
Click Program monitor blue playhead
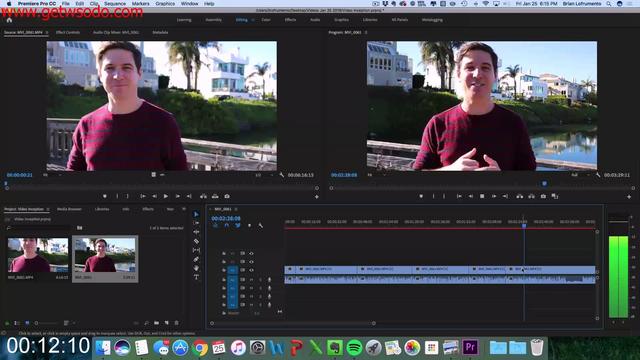pyautogui.click(x=544, y=184)
